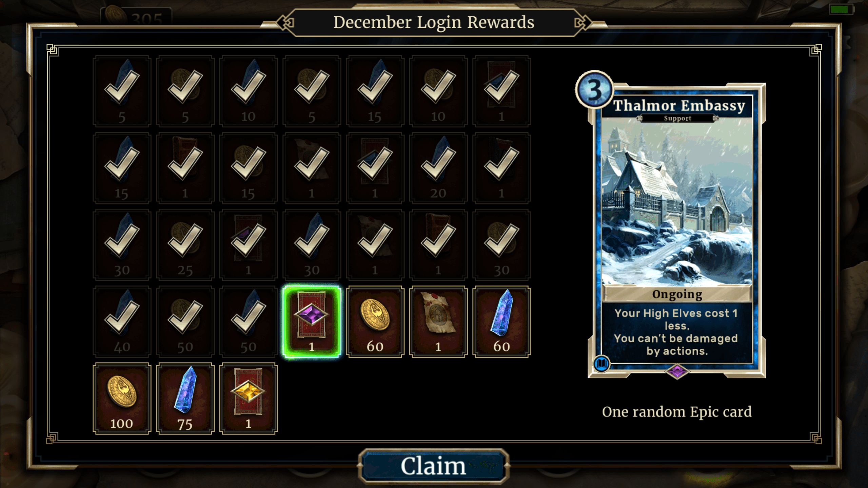Click the Claim button
The image size is (868, 488).
click(x=433, y=466)
